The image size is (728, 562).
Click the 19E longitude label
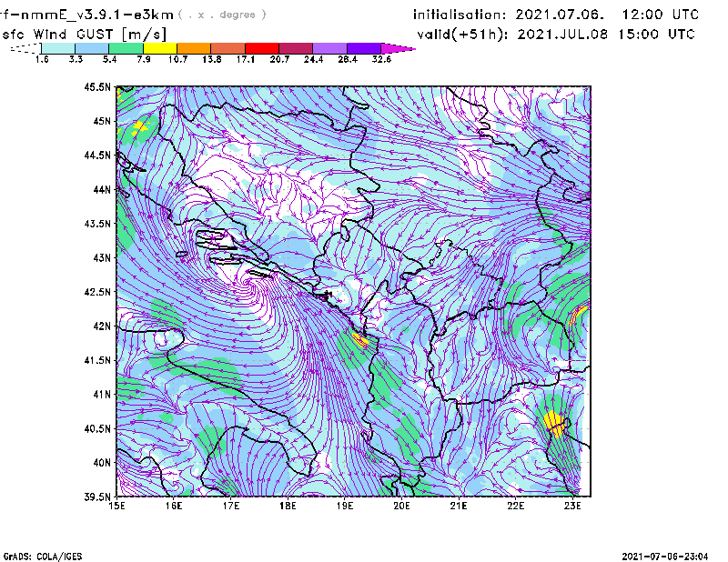345,506
